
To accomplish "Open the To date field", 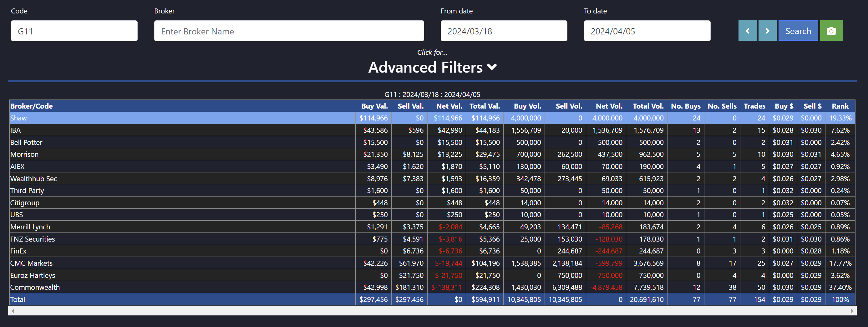I will point(647,31).
